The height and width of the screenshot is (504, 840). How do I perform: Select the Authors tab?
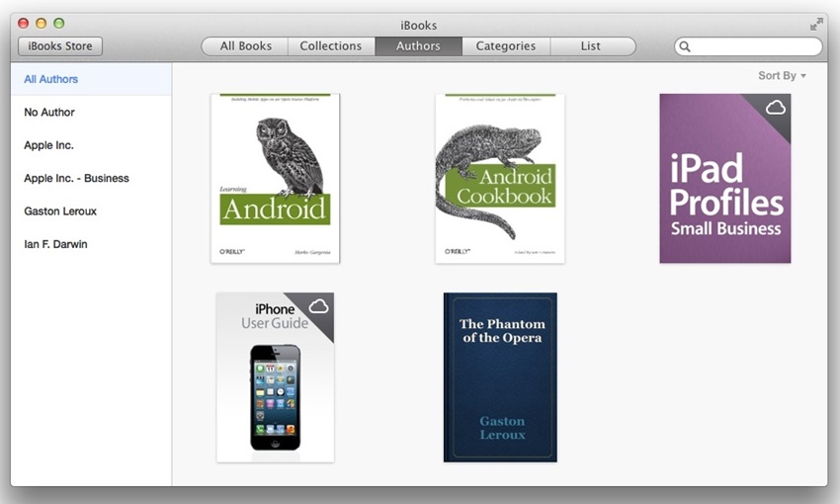[418, 46]
